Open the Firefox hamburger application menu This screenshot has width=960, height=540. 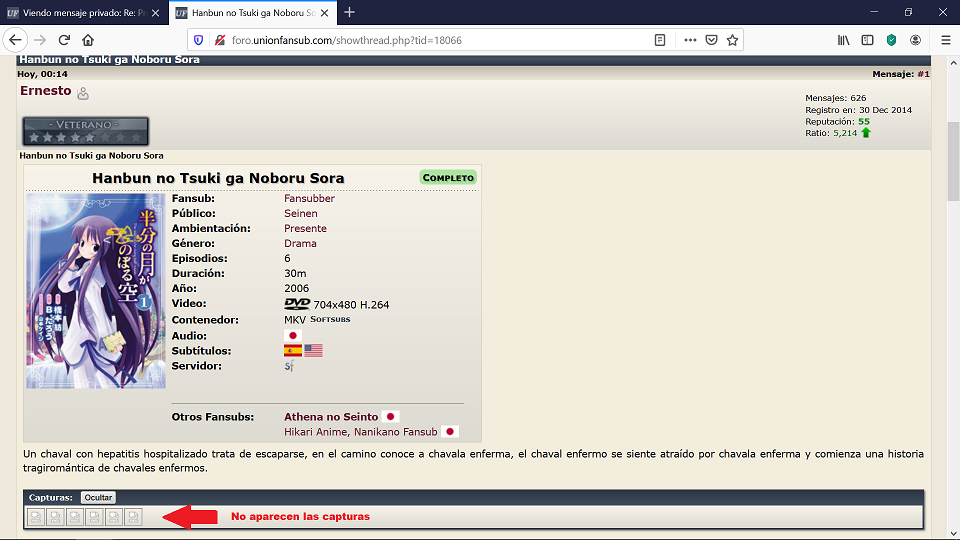[945, 40]
